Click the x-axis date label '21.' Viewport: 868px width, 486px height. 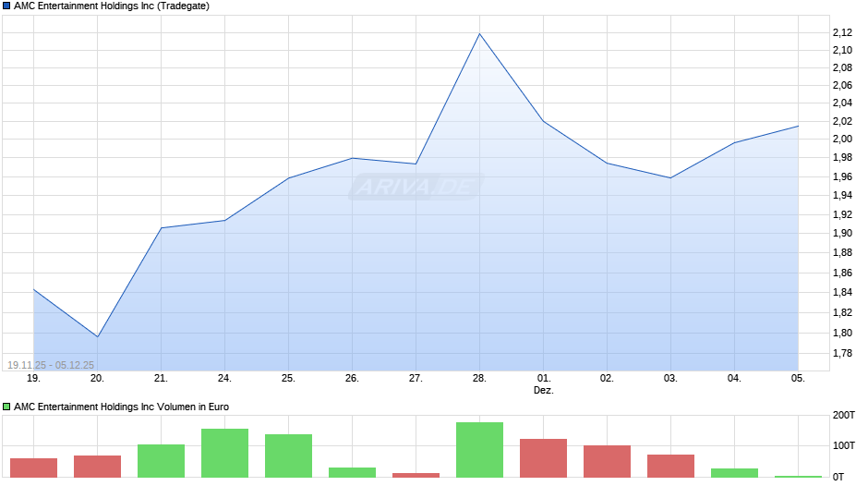click(x=161, y=379)
